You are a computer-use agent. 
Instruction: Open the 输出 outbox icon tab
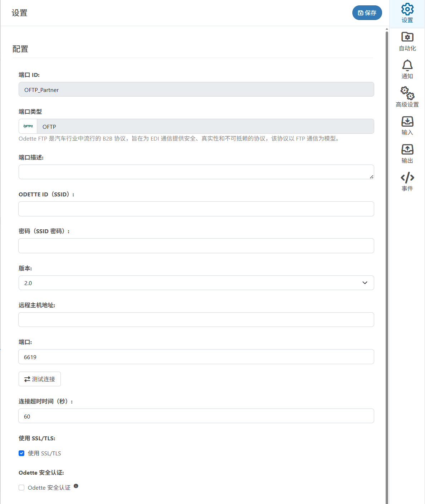point(407,154)
